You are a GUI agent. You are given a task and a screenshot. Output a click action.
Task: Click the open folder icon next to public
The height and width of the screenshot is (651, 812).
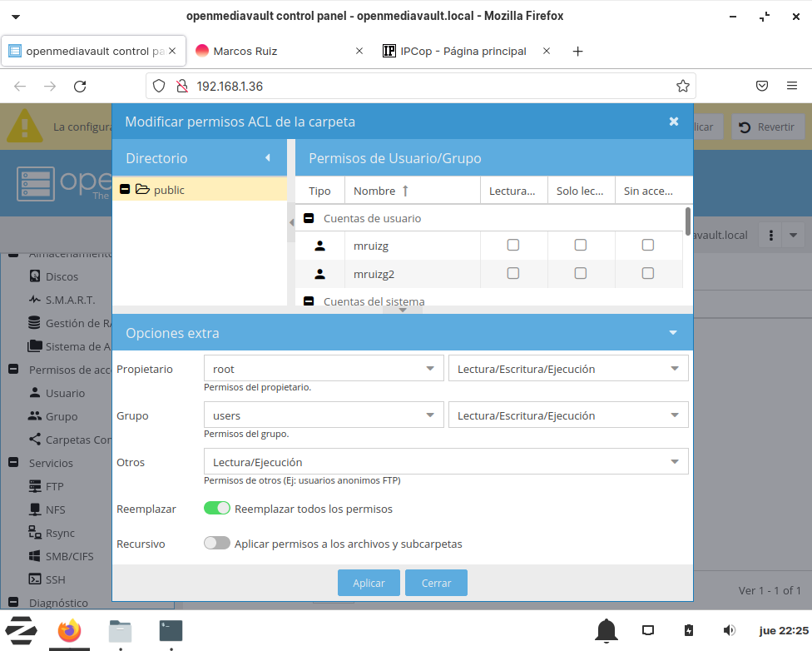click(x=142, y=190)
